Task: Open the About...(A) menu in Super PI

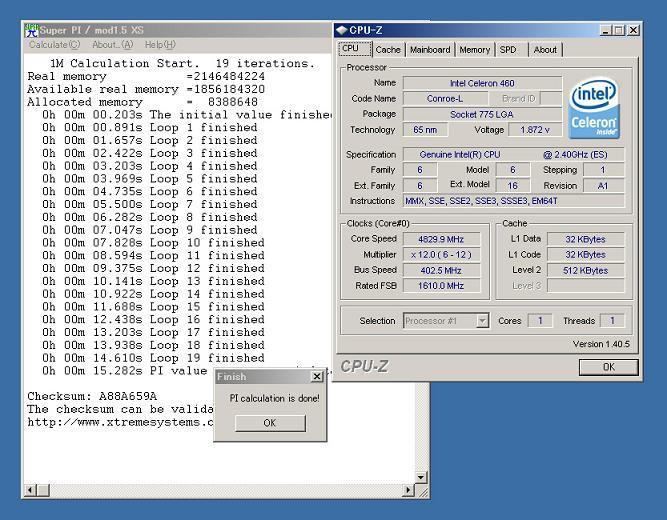Action: click(x=113, y=45)
